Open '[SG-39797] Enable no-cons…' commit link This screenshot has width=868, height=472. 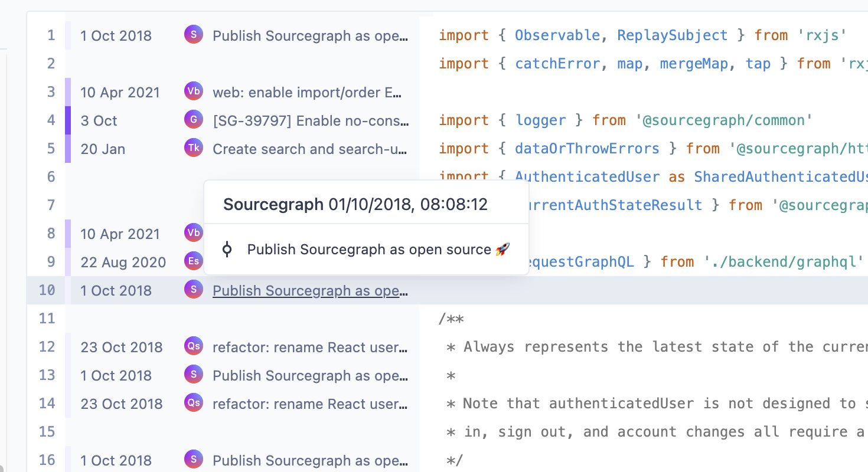click(311, 121)
